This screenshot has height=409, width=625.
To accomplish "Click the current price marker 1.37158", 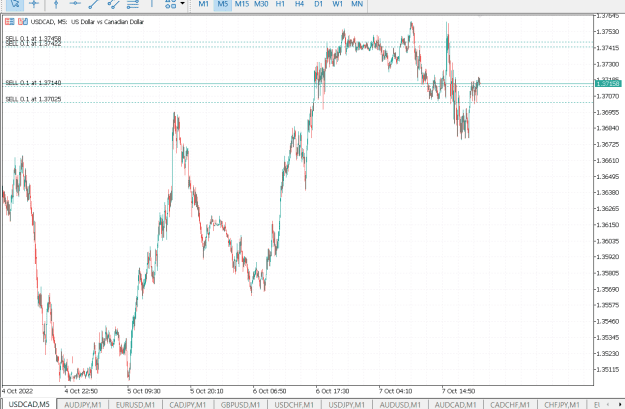I will pyautogui.click(x=608, y=83).
